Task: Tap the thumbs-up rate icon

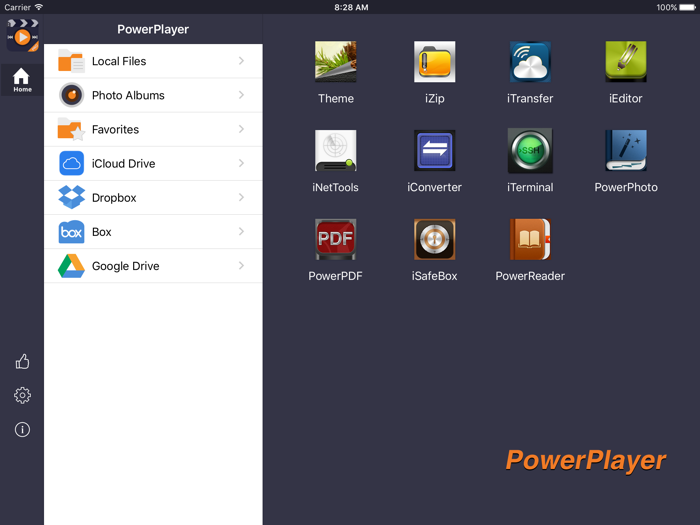Action: (x=22, y=361)
